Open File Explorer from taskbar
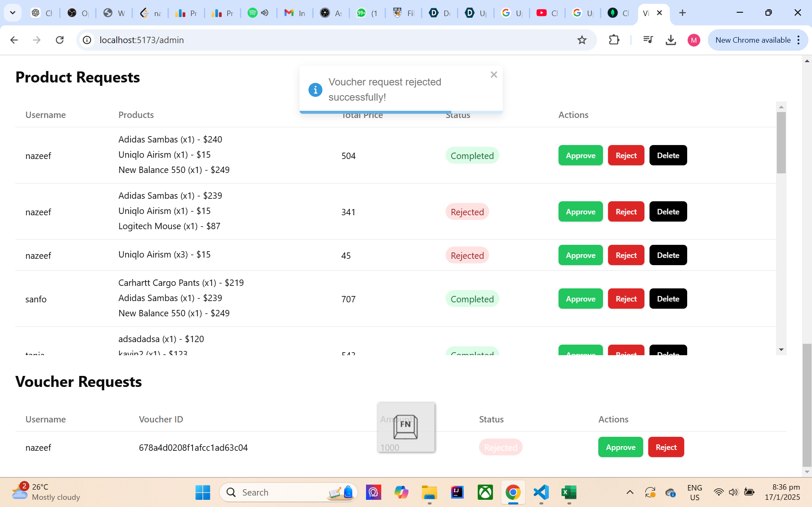 pyautogui.click(x=429, y=492)
